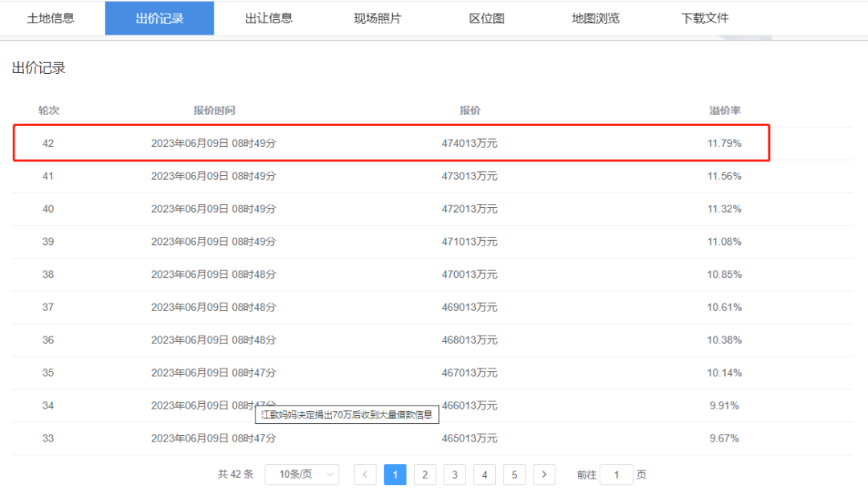Go to pagination page 5
This screenshot has width=868, height=497.
tap(514, 475)
